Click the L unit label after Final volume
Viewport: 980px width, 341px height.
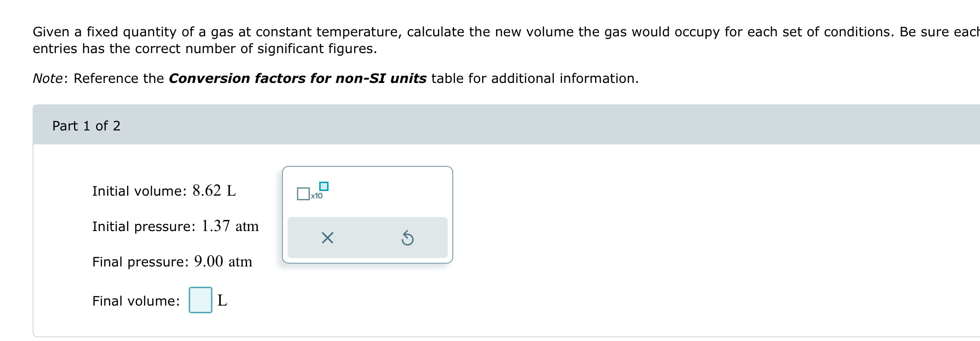(222, 301)
